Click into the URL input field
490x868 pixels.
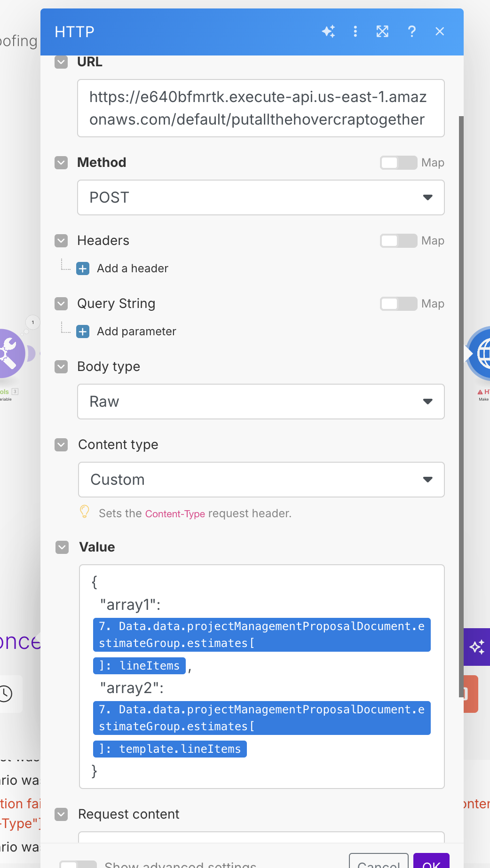[261, 108]
